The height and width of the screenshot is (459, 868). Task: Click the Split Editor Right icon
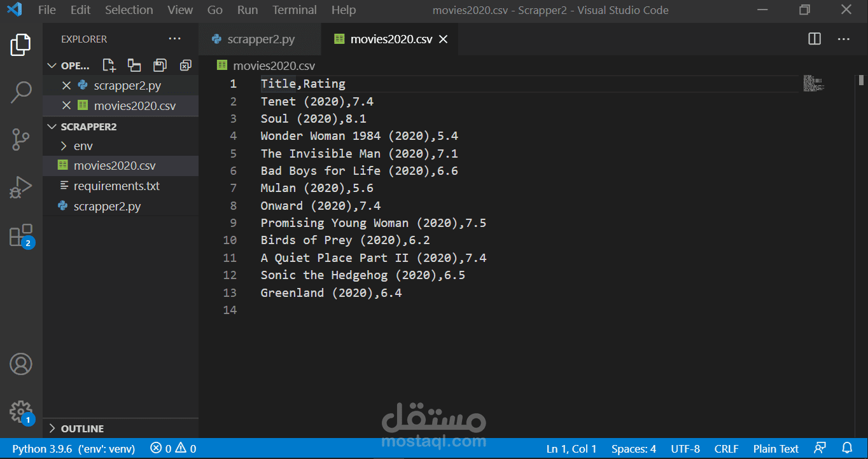815,39
